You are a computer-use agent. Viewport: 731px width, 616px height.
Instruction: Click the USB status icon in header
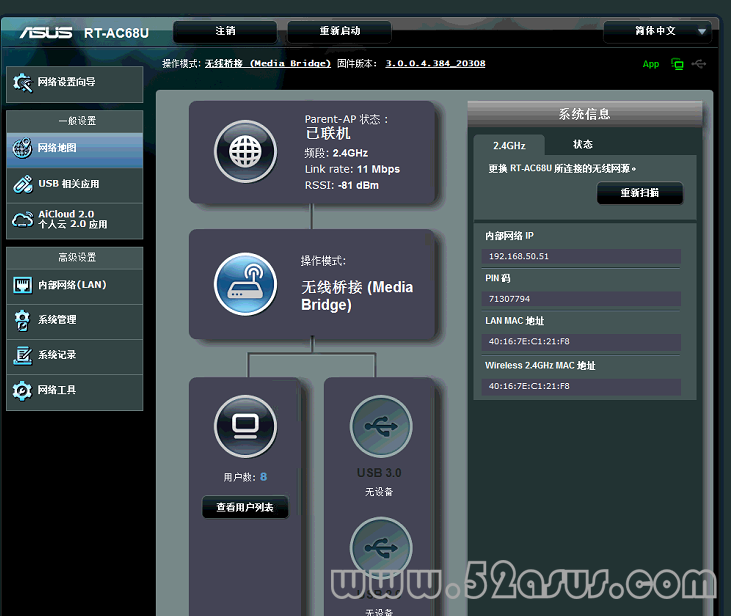click(x=699, y=64)
